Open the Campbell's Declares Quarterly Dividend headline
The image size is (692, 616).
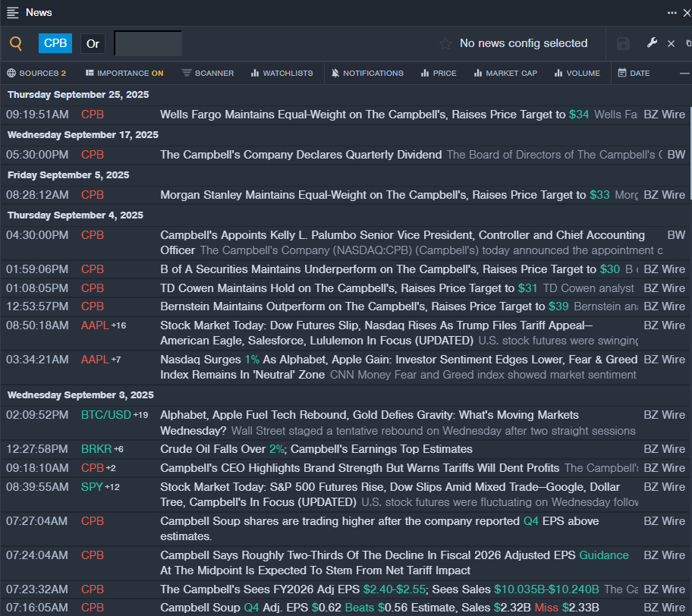tap(300, 155)
